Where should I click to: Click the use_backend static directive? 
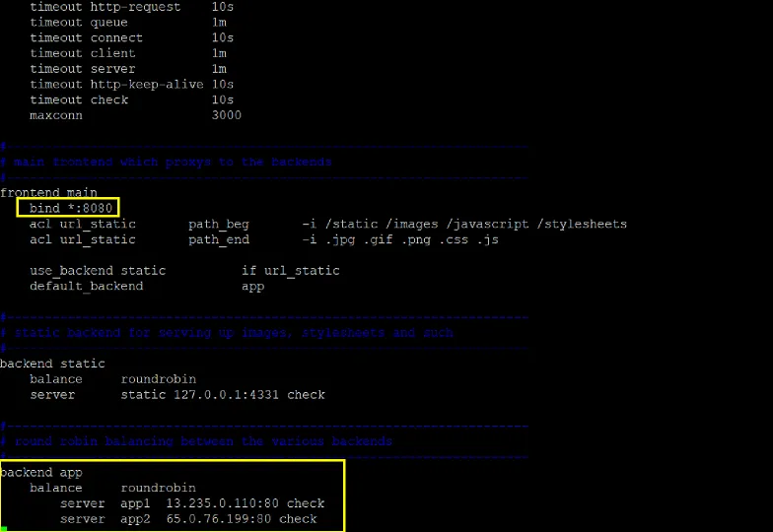(x=98, y=270)
